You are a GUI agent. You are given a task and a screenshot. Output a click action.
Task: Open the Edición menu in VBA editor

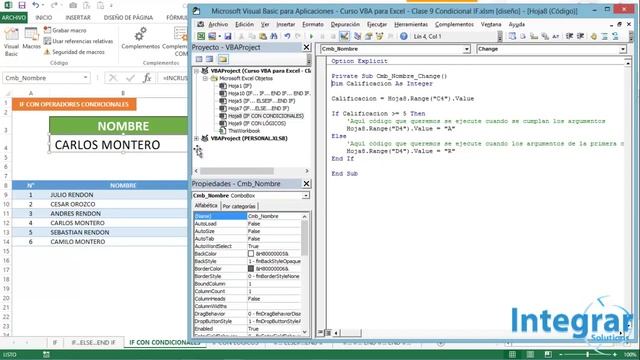(244, 24)
